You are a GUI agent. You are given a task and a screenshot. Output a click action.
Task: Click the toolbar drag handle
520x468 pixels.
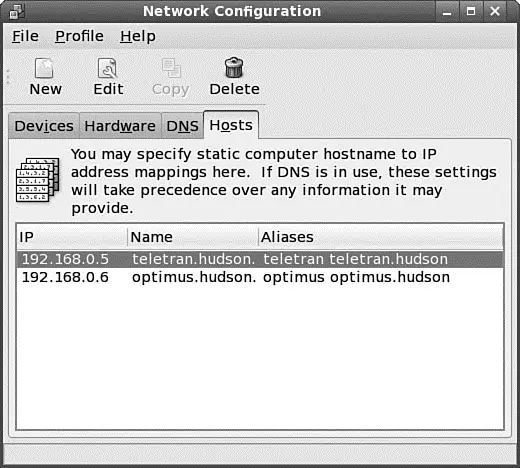8,77
